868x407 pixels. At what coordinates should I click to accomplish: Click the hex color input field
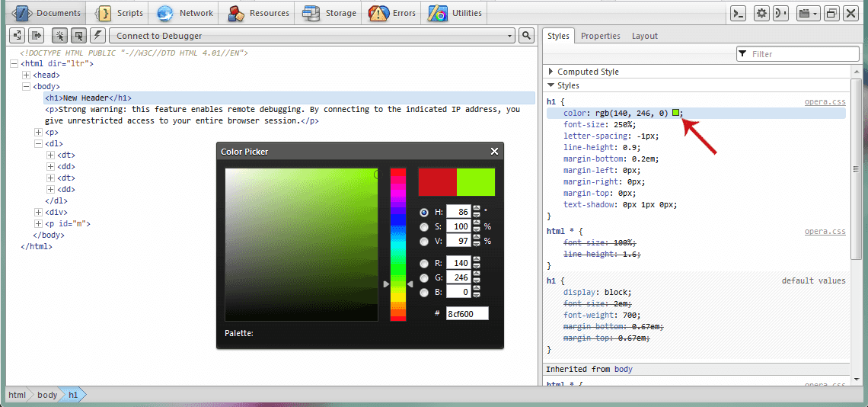coord(467,313)
